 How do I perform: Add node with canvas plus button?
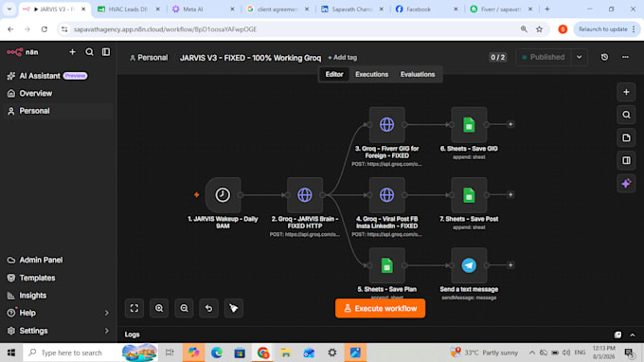pyautogui.click(x=626, y=92)
